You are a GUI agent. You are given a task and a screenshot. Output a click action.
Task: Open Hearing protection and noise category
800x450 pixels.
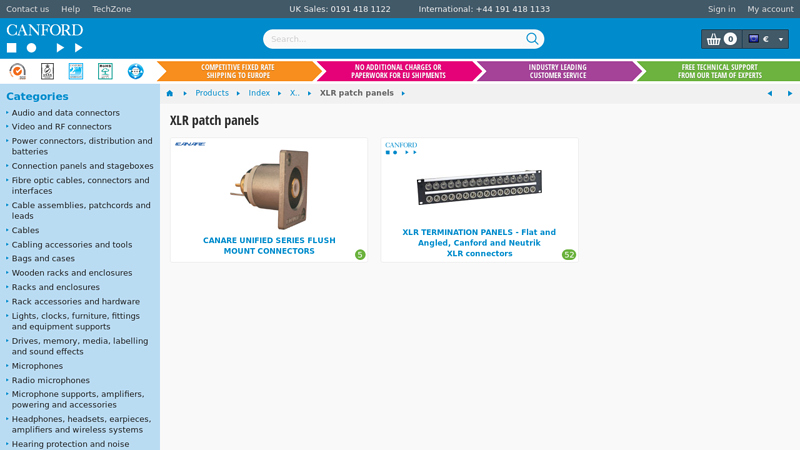(70, 444)
